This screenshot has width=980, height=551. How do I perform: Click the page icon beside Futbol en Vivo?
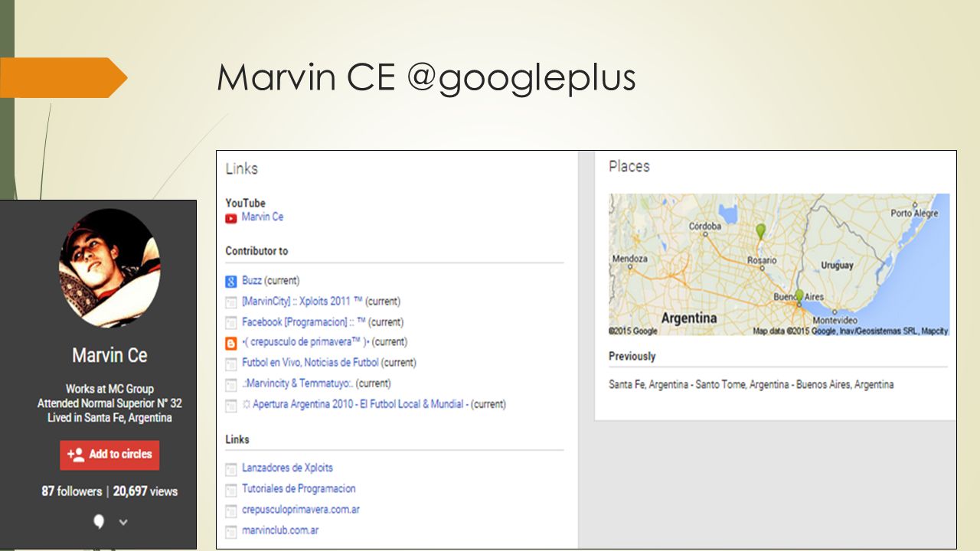231,364
